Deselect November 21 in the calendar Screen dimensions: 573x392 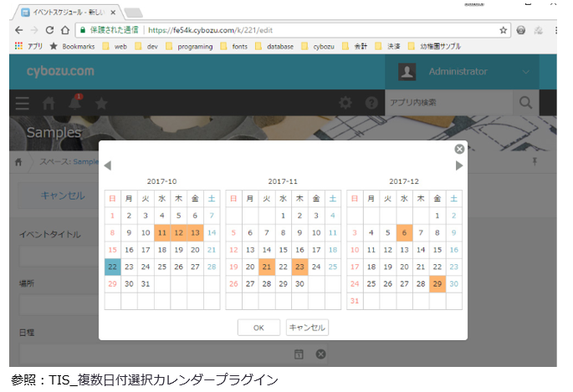pos(267,267)
